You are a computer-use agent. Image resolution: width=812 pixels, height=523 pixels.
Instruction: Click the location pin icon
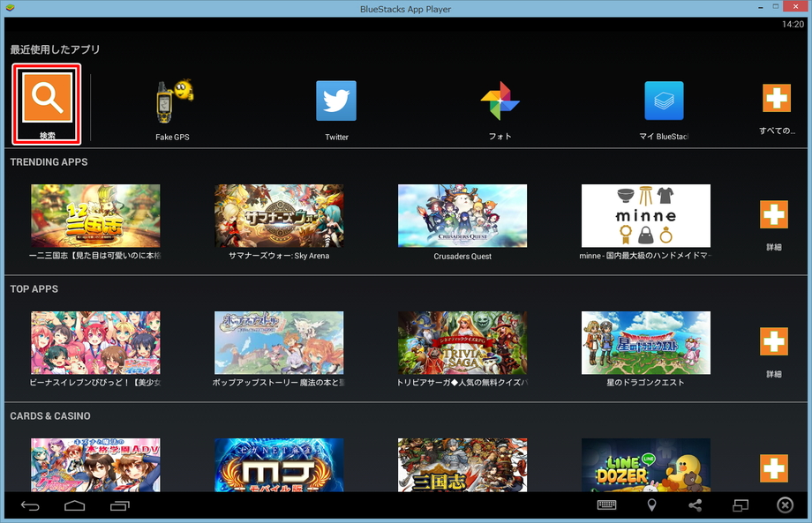[651, 505]
